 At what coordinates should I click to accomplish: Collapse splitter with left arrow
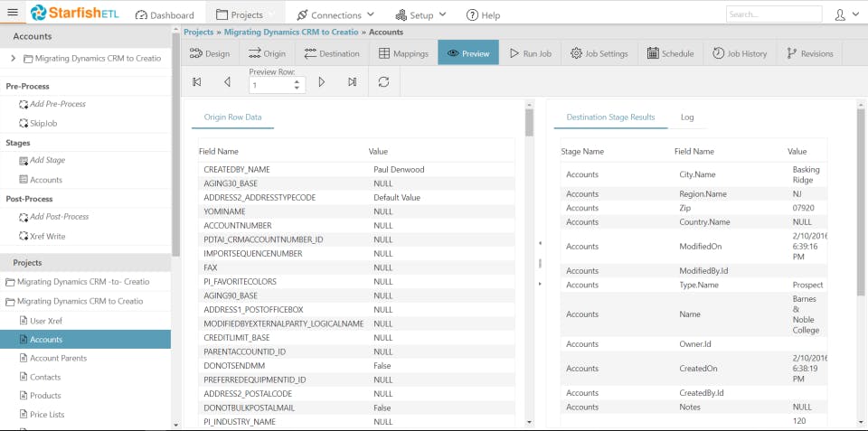(540, 243)
